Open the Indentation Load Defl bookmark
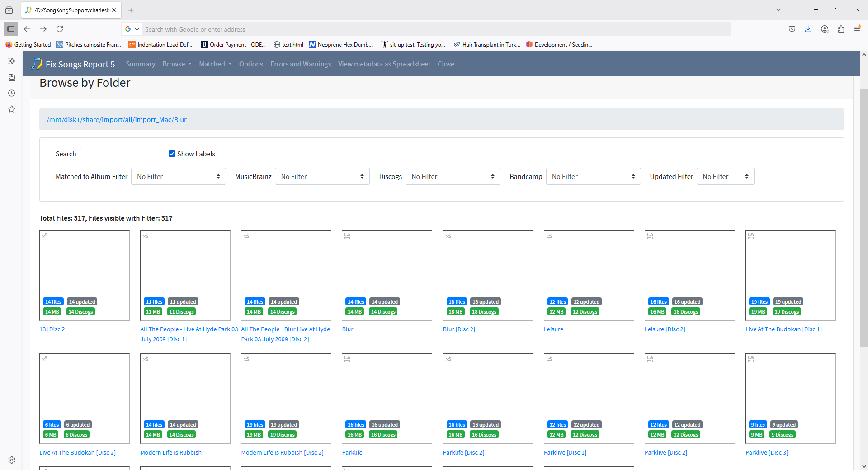Viewport: 868px width, 470px height. coord(161,44)
